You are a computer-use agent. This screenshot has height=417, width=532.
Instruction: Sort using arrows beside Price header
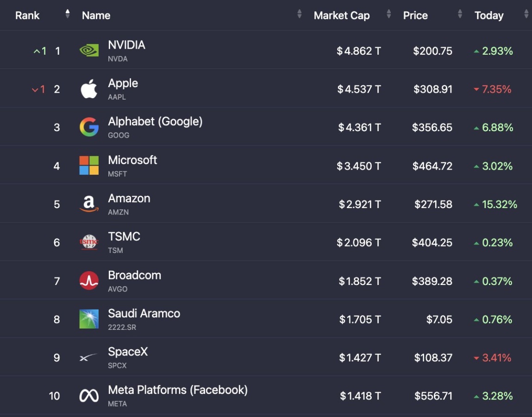click(x=460, y=14)
